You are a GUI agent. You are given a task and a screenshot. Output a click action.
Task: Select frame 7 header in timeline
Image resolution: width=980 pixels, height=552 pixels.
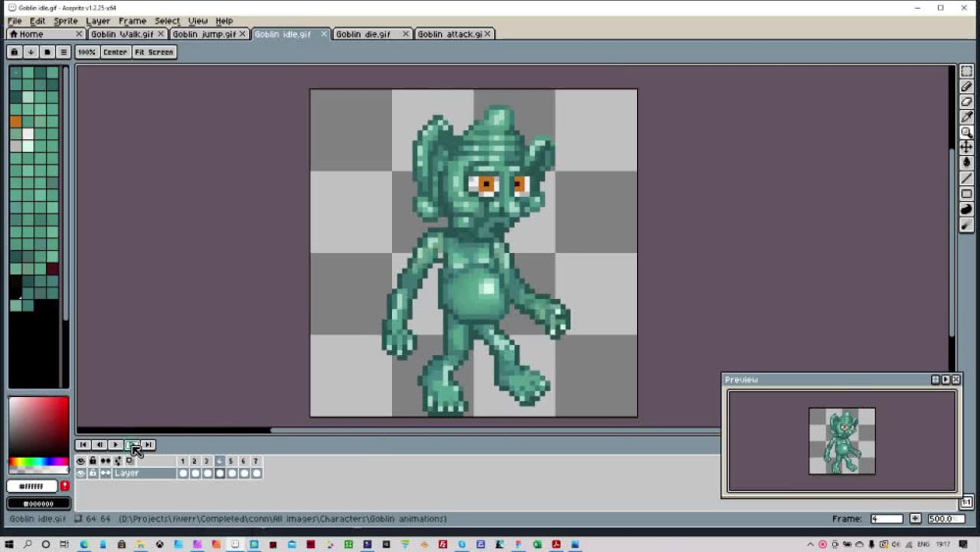click(256, 461)
